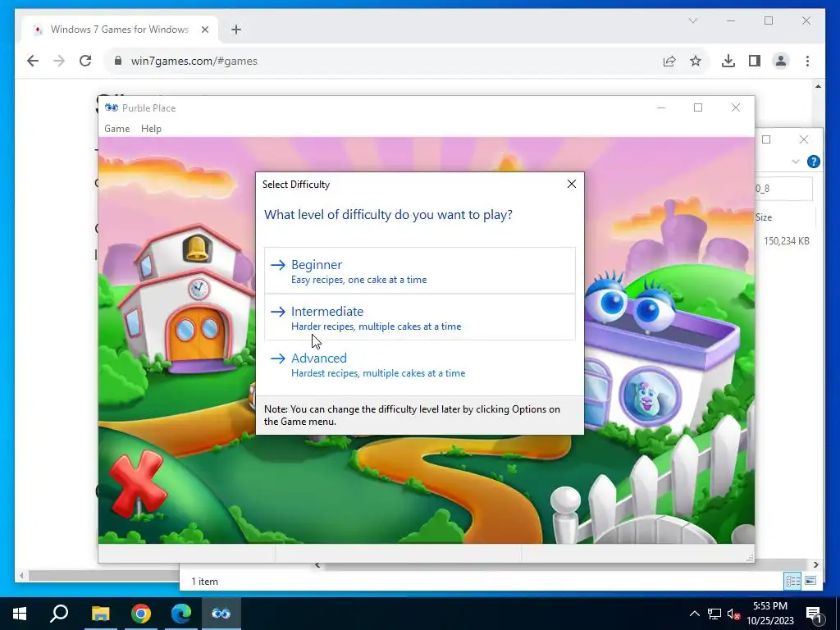The height and width of the screenshot is (630, 840).
Task: Click the up arrow on Chrome page scrollbar
Action: click(x=818, y=85)
